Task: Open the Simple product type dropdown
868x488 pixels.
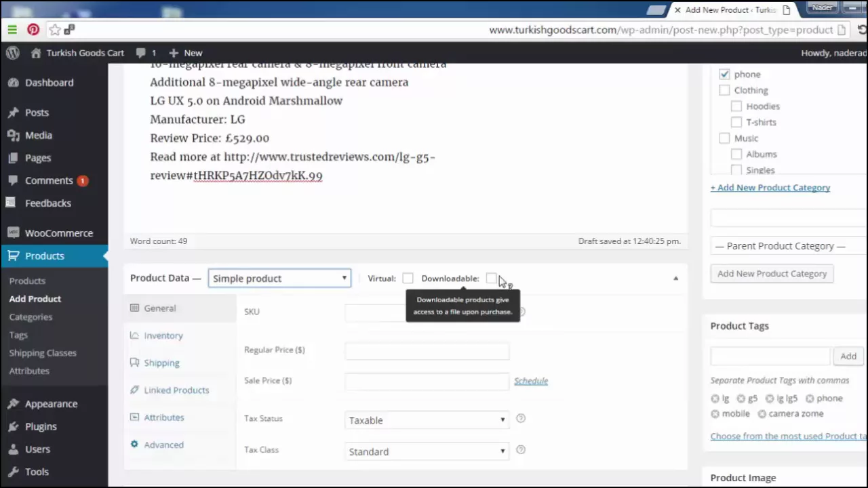Action: coord(279,279)
